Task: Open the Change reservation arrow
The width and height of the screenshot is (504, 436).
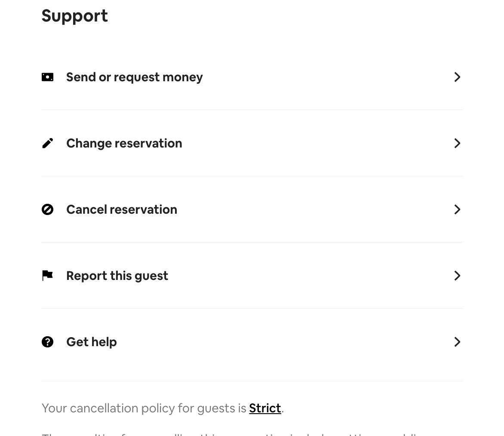Action: (457, 143)
